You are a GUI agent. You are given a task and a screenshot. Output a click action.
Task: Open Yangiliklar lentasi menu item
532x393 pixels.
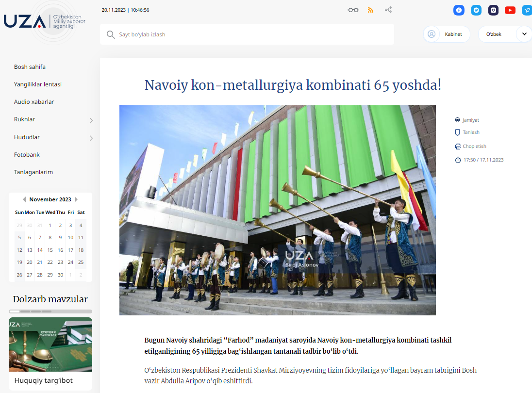click(x=38, y=84)
